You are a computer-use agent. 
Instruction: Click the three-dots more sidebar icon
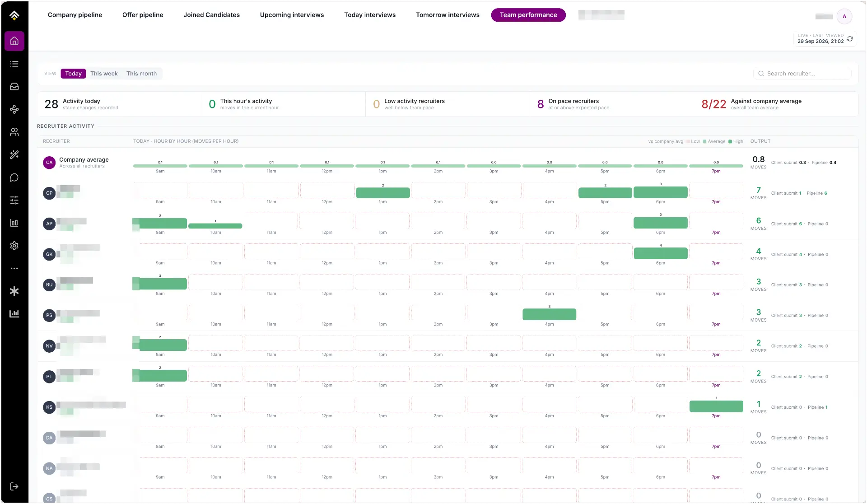point(14,268)
